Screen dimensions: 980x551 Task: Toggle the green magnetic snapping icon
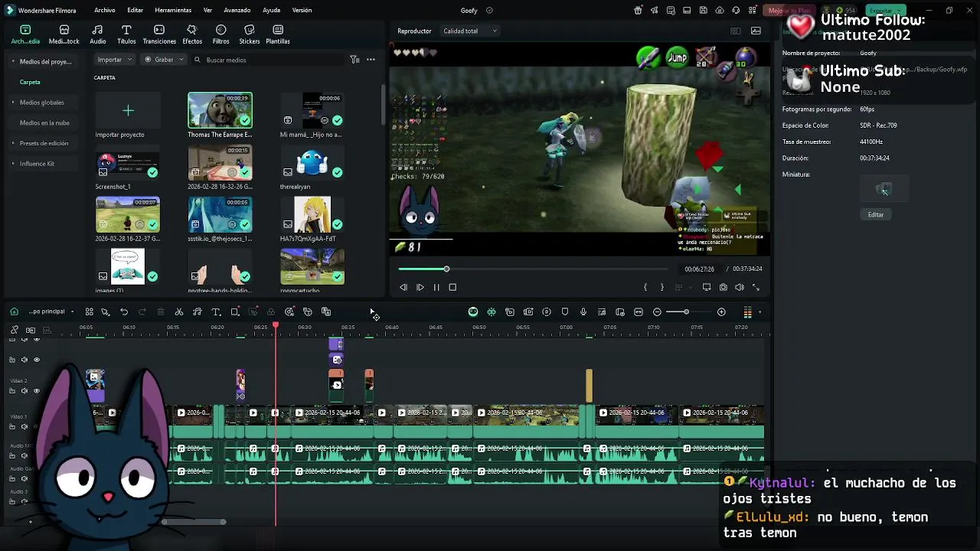pyautogui.click(x=492, y=312)
